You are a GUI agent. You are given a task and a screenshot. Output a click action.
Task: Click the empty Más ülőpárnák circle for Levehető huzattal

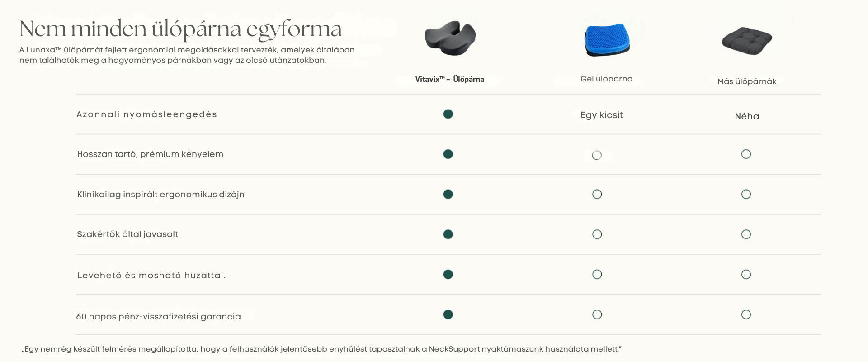point(746,275)
